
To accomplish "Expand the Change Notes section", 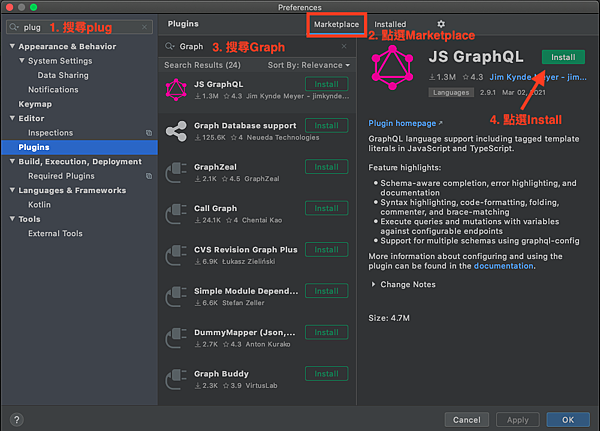I will (x=373, y=284).
